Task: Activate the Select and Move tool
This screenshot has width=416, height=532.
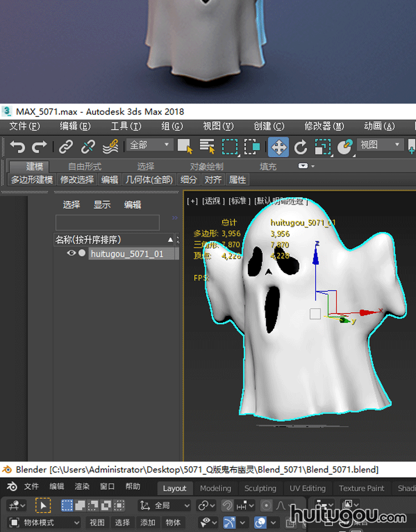Action: tap(278, 147)
